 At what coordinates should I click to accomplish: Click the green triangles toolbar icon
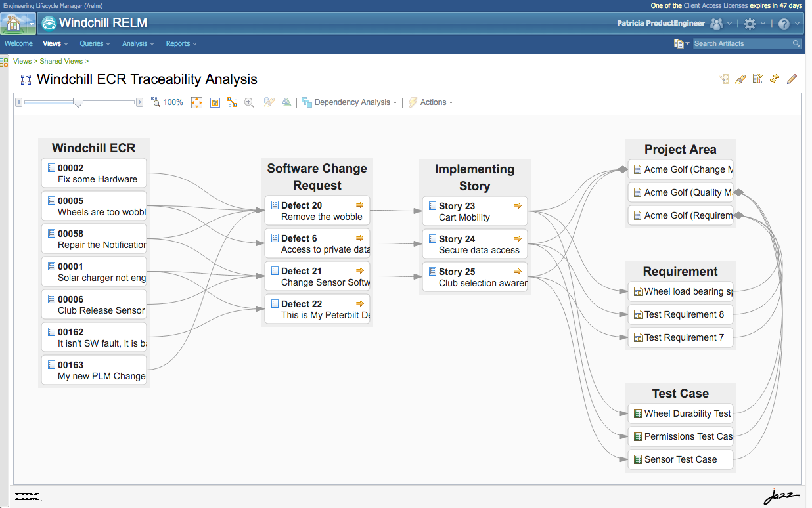(286, 102)
